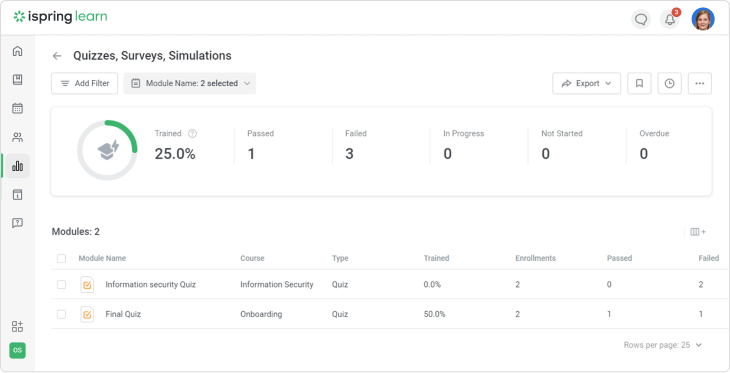Click the Overdue summary stat
The width and height of the screenshot is (730, 373).
point(654,146)
